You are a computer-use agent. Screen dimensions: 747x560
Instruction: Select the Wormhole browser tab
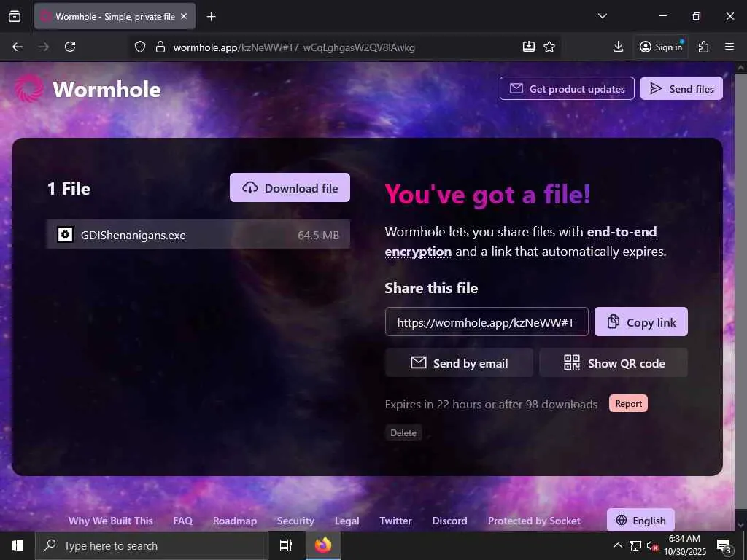click(115, 16)
